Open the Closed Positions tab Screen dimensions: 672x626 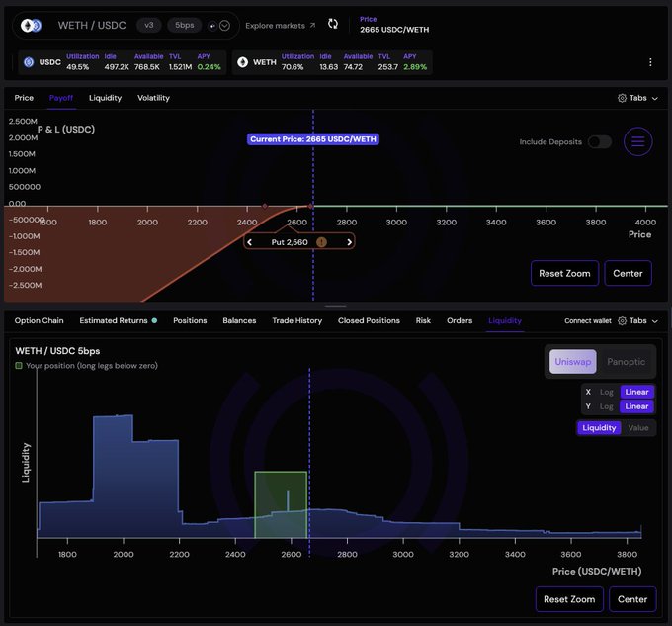point(369,320)
